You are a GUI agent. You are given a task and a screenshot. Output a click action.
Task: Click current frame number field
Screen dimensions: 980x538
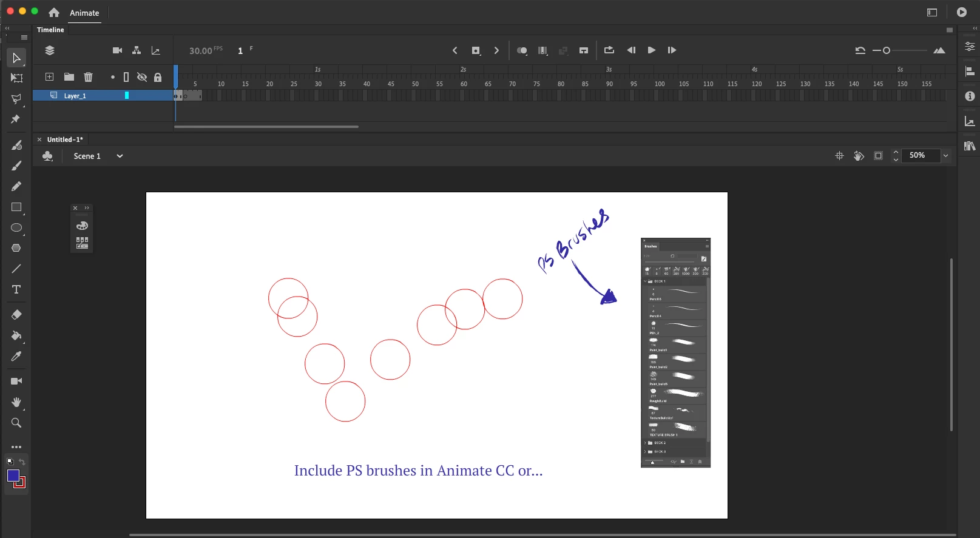[240, 50]
